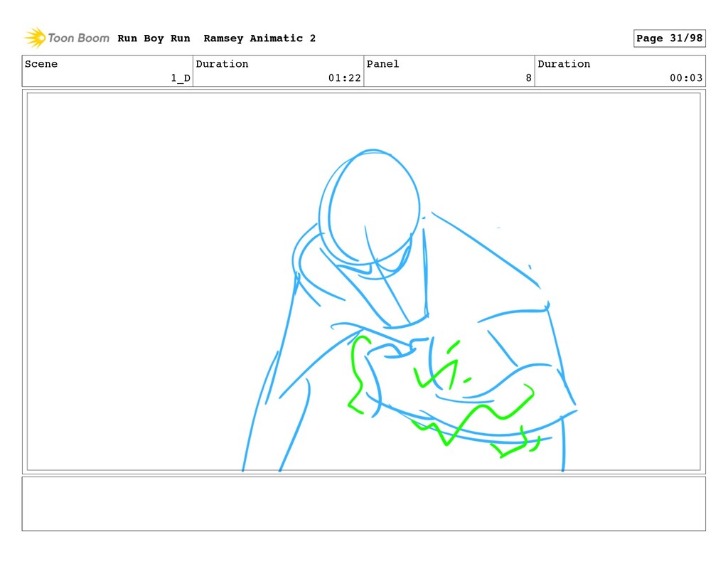
Task: Click the 'Panel' header label
Action: point(382,63)
